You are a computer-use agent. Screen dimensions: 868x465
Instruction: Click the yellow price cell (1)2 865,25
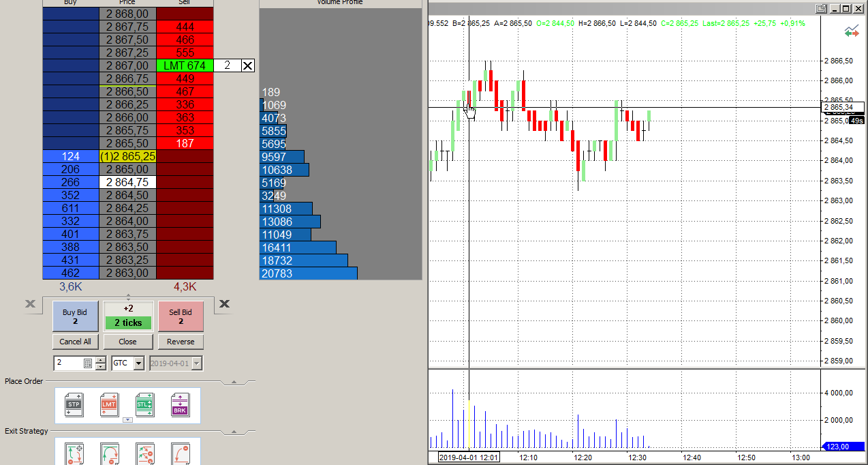(127, 156)
